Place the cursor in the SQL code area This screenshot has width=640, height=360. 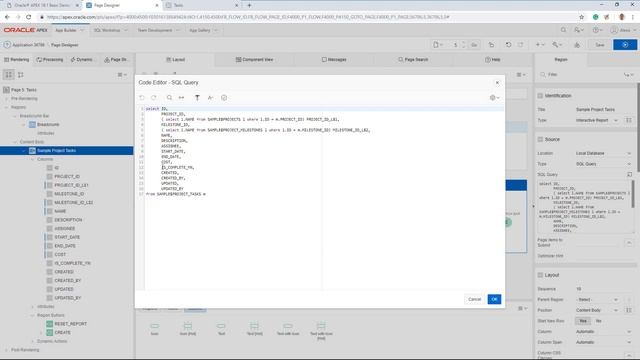pyautogui.click(x=324, y=198)
